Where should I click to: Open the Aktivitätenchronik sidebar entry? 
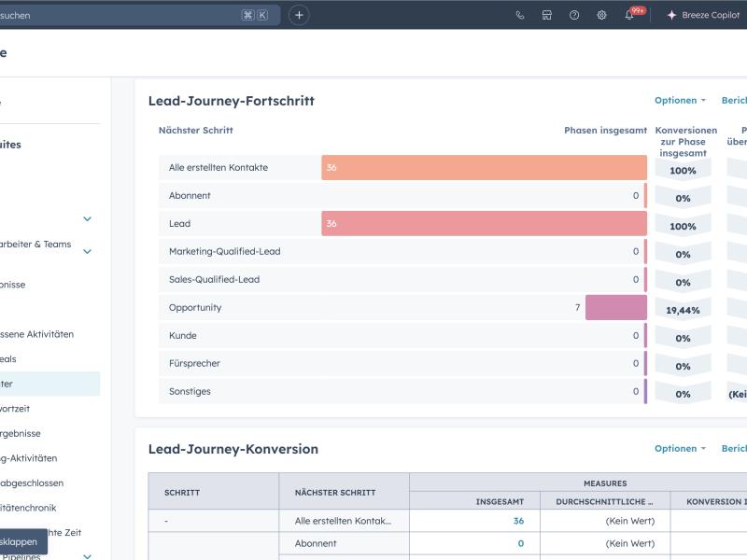tap(33, 508)
